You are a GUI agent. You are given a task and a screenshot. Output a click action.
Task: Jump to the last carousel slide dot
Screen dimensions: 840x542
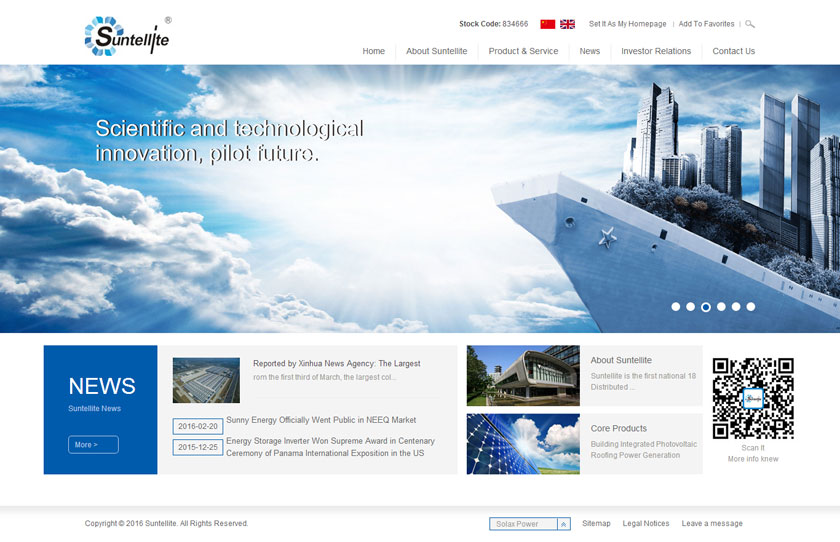pos(751,307)
